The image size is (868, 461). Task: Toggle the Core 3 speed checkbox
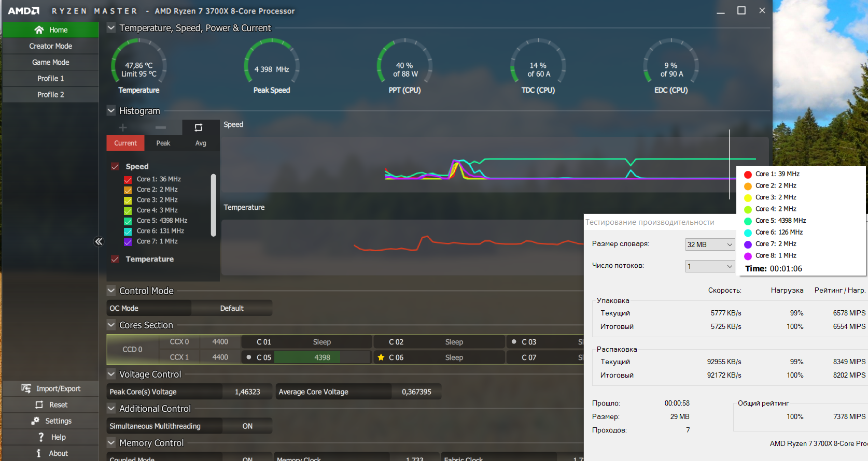[x=128, y=200]
